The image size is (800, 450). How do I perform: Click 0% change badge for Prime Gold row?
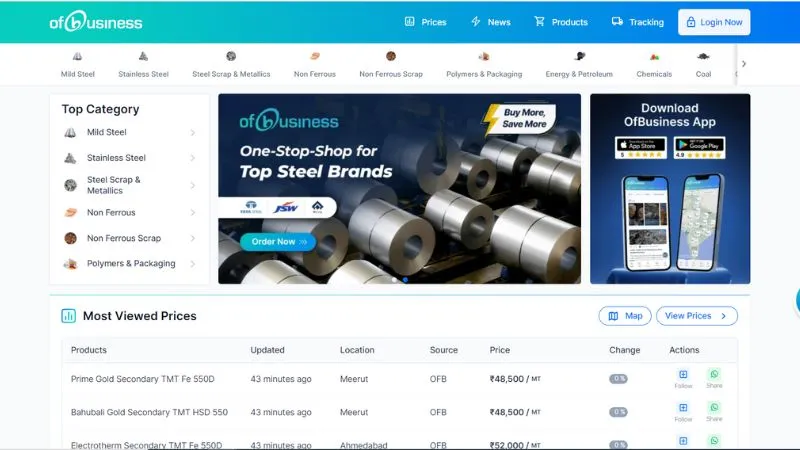click(x=618, y=379)
